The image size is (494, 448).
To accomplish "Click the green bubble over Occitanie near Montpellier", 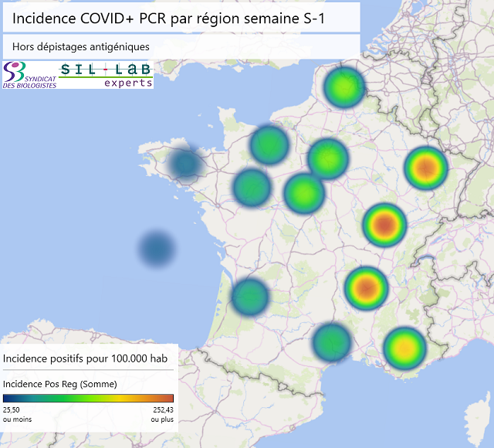I will tap(332, 341).
